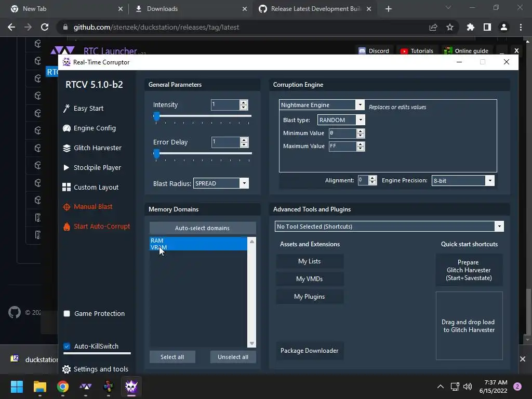Increase Error Delay with the up stepper
Image resolution: width=532 pixels, height=399 pixels.
tap(244, 140)
